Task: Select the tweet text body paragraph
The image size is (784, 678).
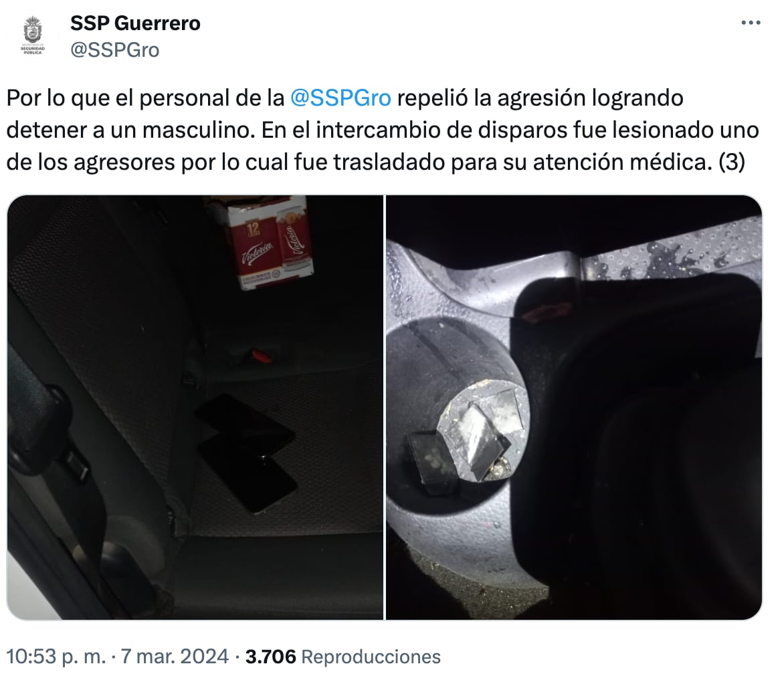Action: pyautogui.click(x=383, y=130)
